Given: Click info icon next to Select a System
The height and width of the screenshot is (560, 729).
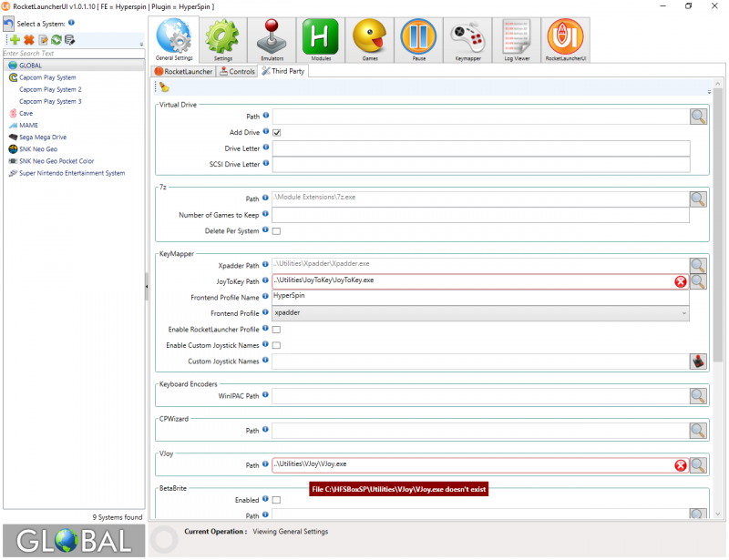Looking at the screenshot, I should point(71,22).
